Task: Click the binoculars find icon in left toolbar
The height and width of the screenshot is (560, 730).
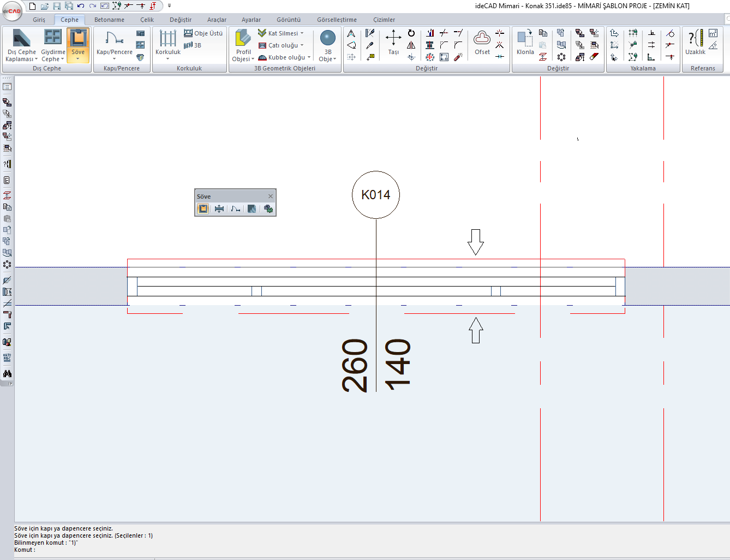Action: (7, 374)
